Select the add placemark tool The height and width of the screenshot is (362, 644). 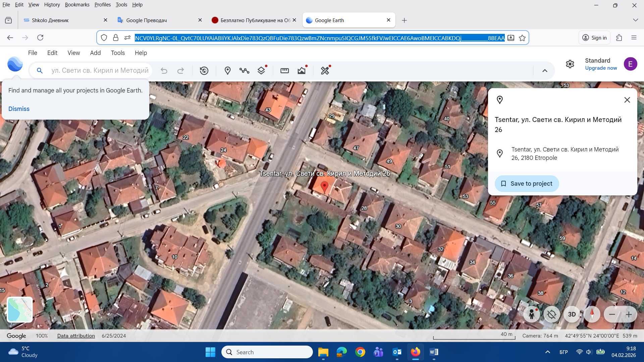coord(227,71)
